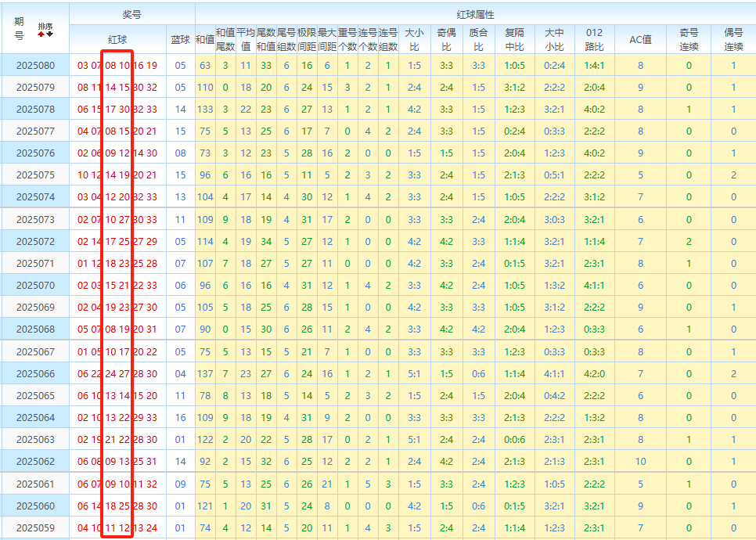Click the 尾数和值 column header
This screenshot has height=540, width=756.
[x=265, y=40]
